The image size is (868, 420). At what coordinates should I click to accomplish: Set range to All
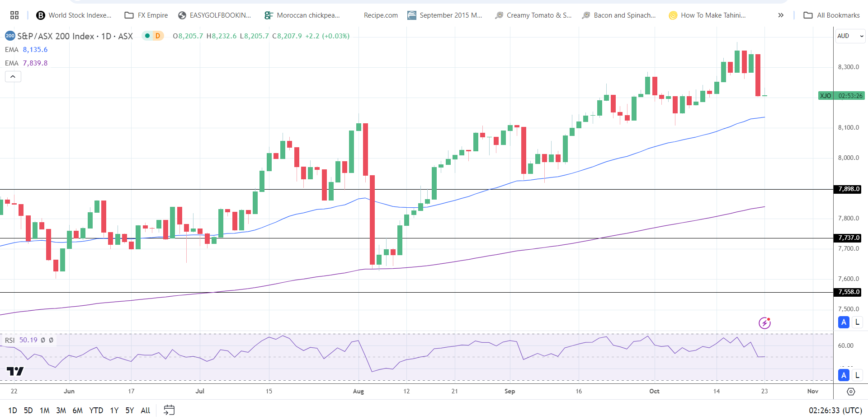click(x=146, y=411)
